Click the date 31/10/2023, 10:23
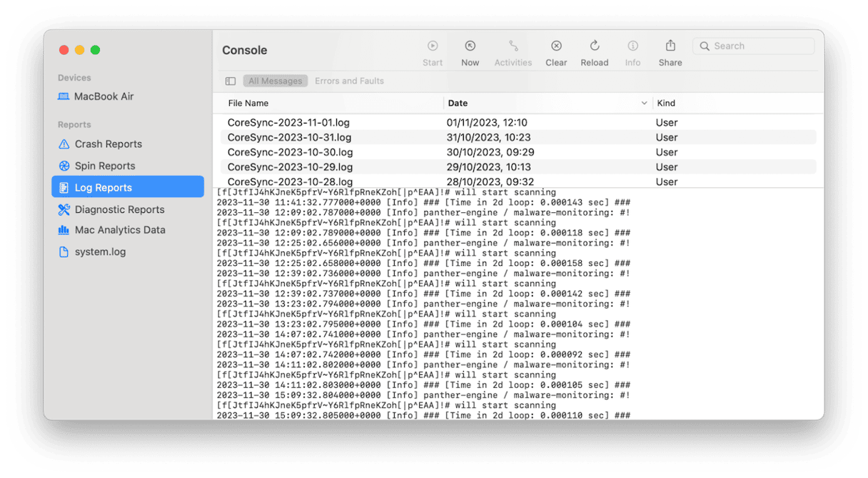The height and width of the screenshot is (478, 868). tap(488, 137)
